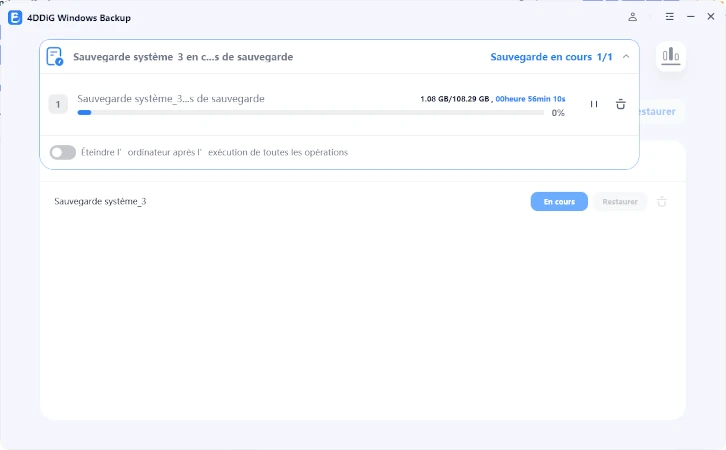Click the Éteindre l'ordinateur option label

214,152
